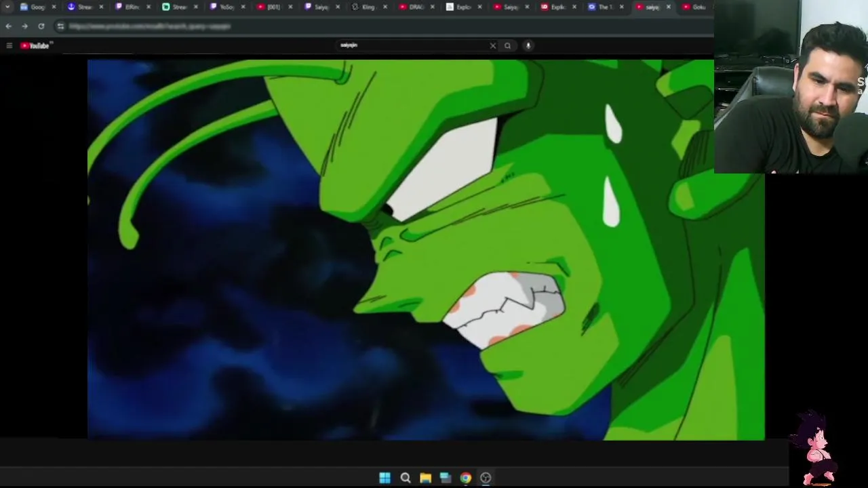The width and height of the screenshot is (868, 488).
Task: Search with your voice microphone button
Action: point(528,45)
